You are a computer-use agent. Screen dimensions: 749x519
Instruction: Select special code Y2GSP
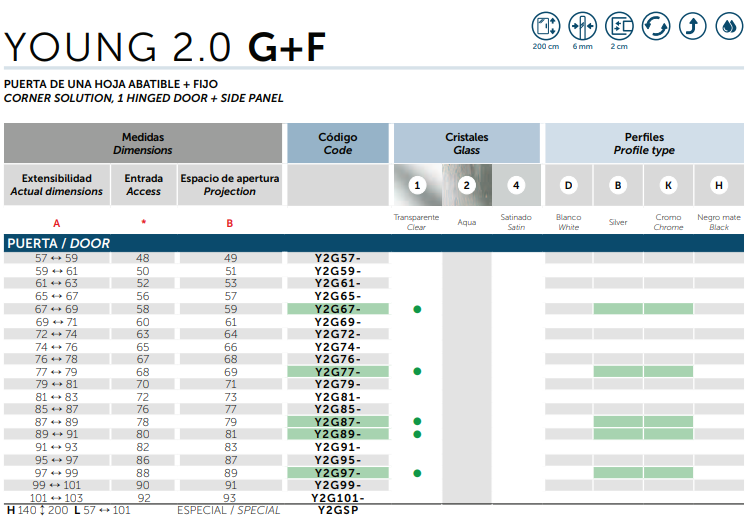click(337, 510)
